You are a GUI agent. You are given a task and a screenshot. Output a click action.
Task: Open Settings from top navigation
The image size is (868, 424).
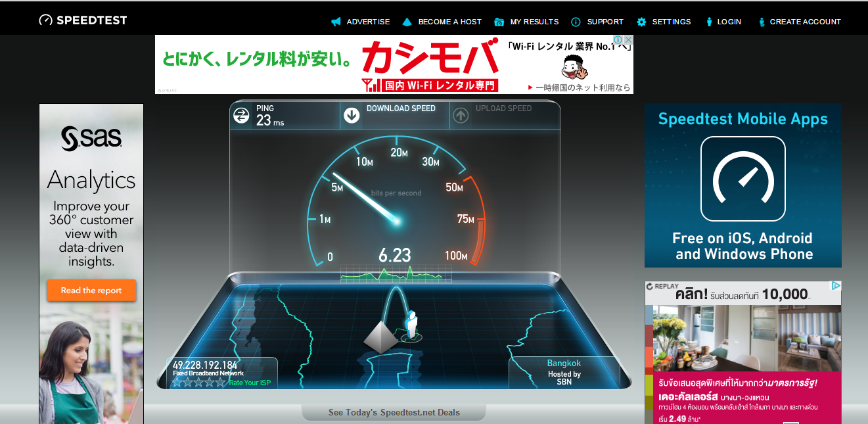click(x=672, y=22)
